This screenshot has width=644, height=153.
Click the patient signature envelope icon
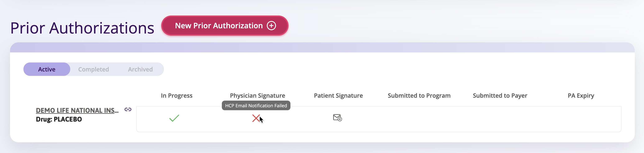click(337, 117)
